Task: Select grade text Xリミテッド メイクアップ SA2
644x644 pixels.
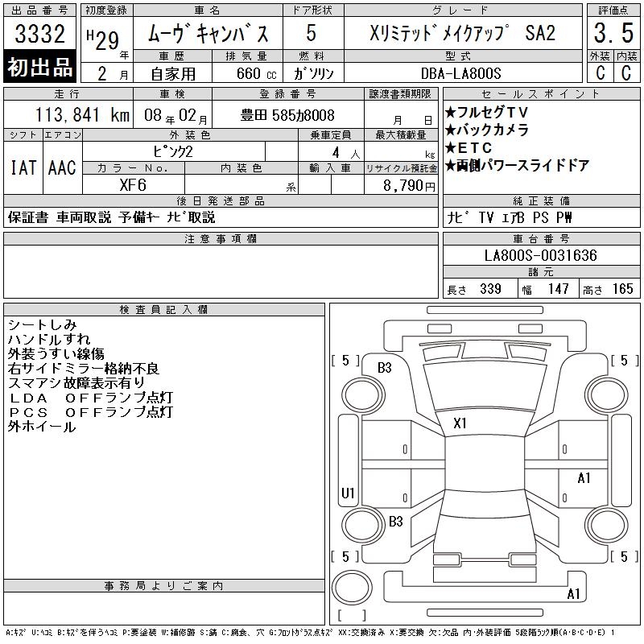Action: (462, 33)
